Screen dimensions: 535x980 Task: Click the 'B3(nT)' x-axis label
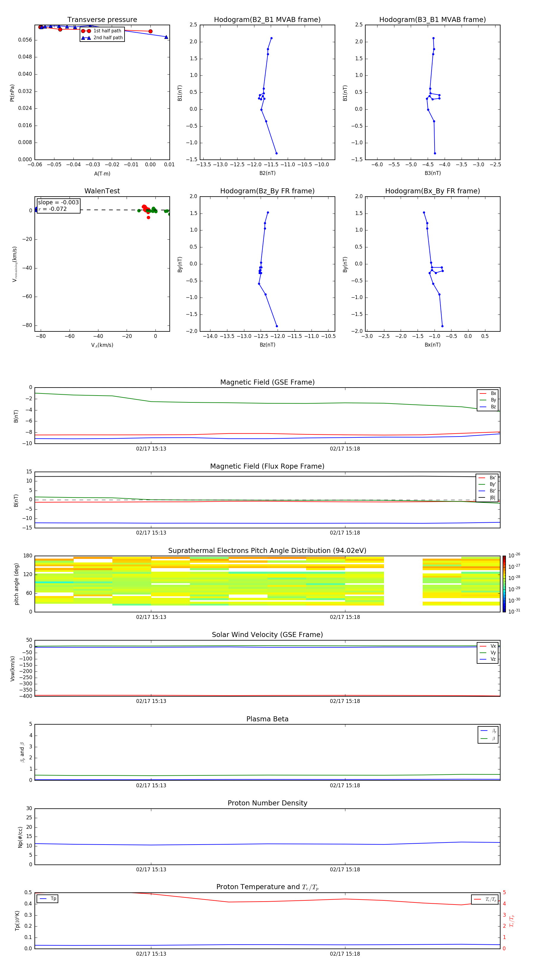pos(432,173)
